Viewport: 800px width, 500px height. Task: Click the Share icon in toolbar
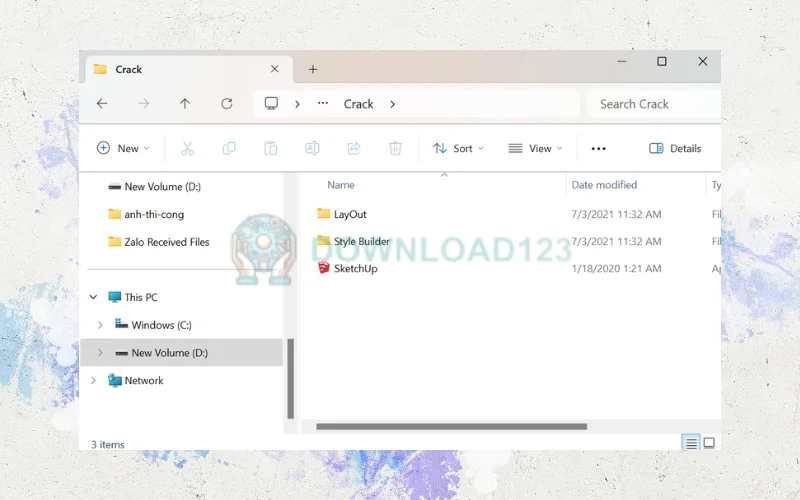353,148
